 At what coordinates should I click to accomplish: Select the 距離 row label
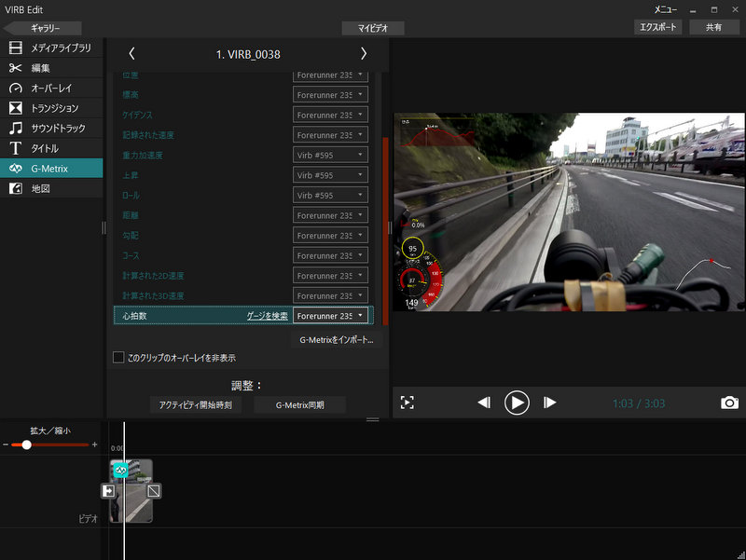click(x=130, y=215)
